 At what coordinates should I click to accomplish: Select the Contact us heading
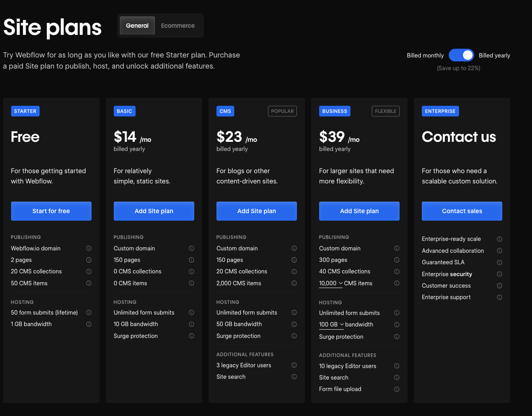tap(459, 137)
